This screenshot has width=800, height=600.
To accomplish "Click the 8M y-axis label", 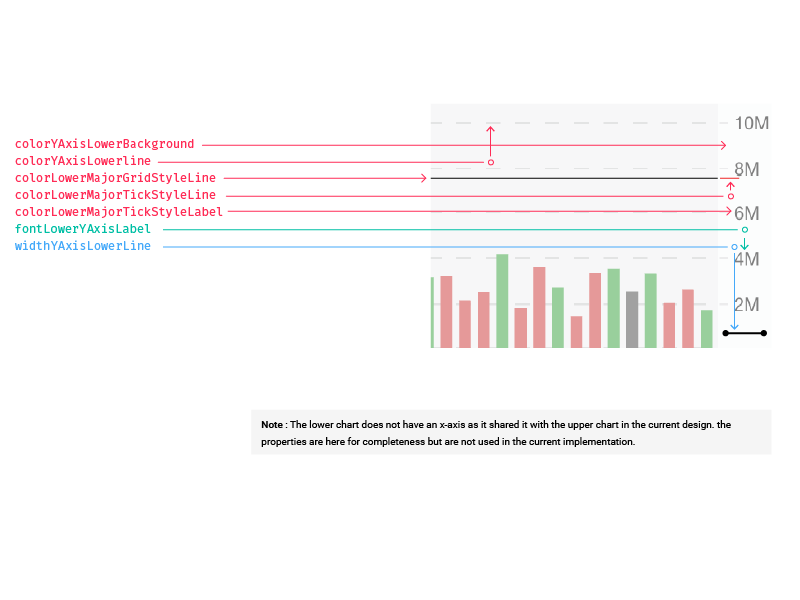I will pos(747,169).
